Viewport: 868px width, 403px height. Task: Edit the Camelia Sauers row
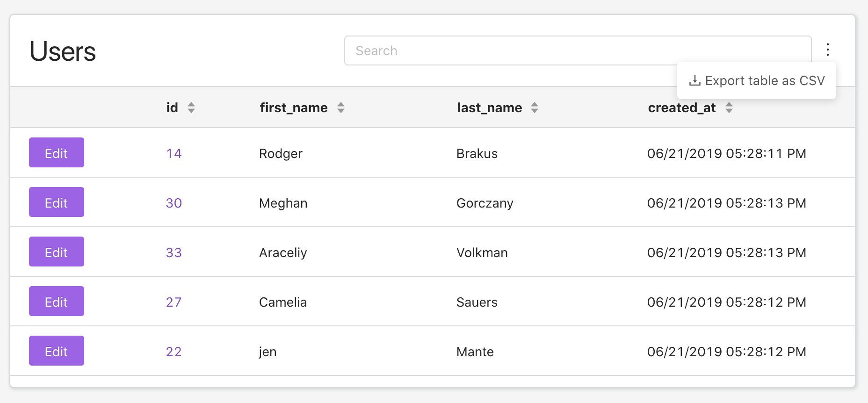pos(57,301)
